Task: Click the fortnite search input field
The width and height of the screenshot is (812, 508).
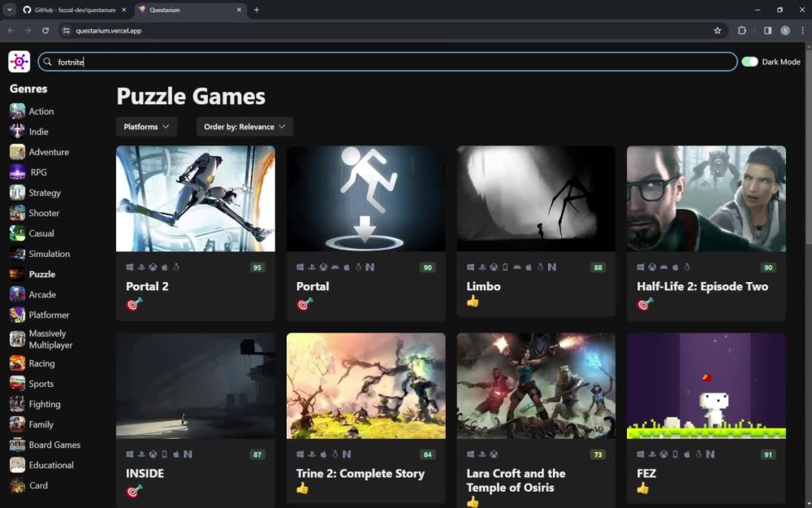Action: pyautogui.click(x=387, y=62)
